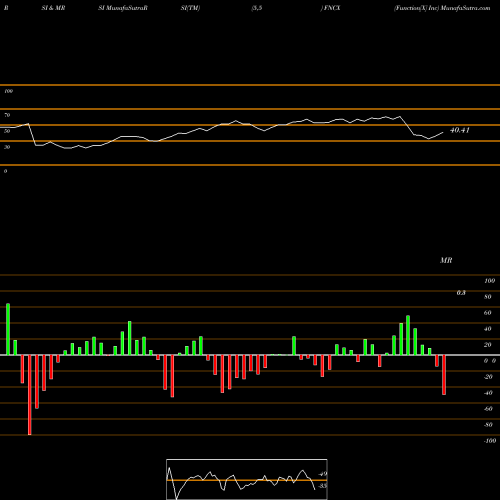Click the last red bar in MR histogram
500x500 pixels.
coord(444,375)
